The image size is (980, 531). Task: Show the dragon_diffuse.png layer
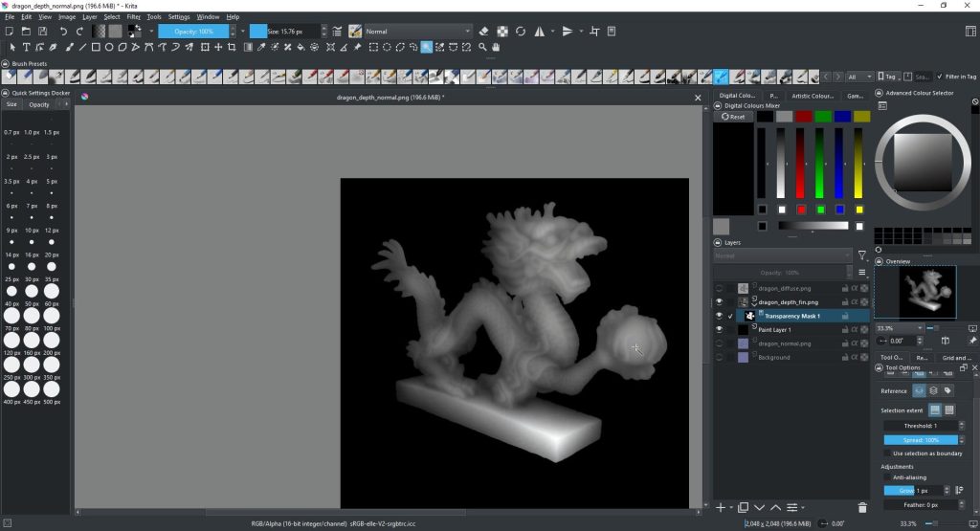pyautogui.click(x=719, y=288)
